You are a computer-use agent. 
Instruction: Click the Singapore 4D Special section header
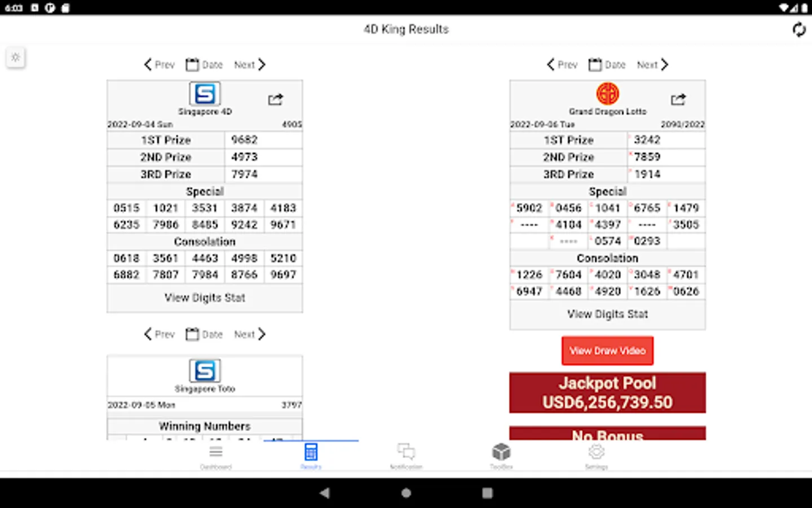coord(205,191)
